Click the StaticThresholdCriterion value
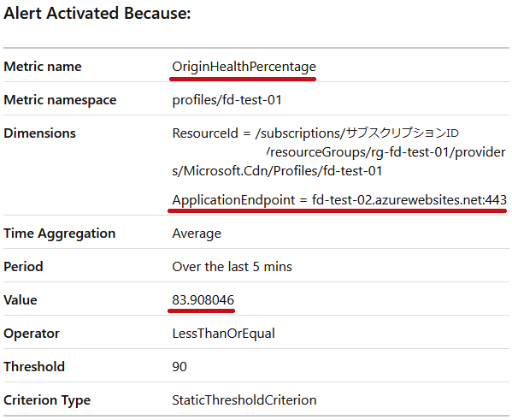Viewport: 512px width, 420px height. tap(244, 400)
